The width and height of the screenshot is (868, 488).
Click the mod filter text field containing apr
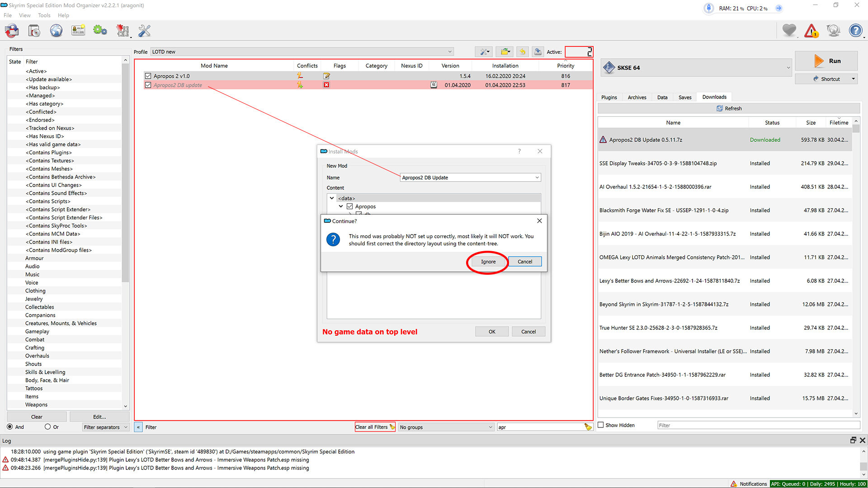pyautogui.click(x=540, y=427)
